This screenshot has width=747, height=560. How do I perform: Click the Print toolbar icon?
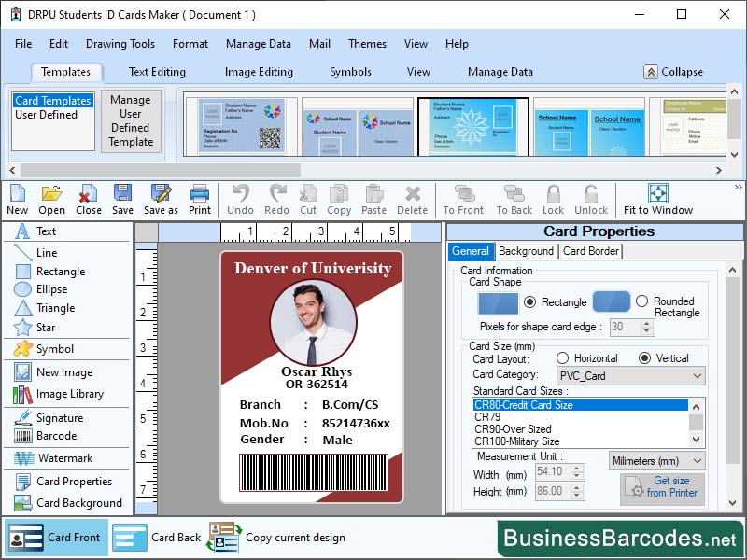pos(199,198)
